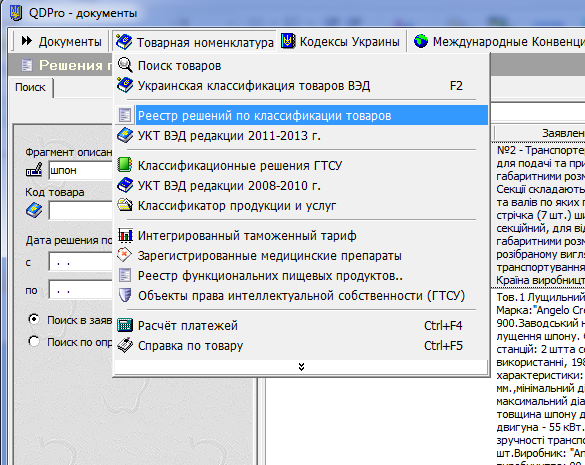Click the medicine icon of медицинские препараты
585x465 pixels.
(x=124, y=255)
